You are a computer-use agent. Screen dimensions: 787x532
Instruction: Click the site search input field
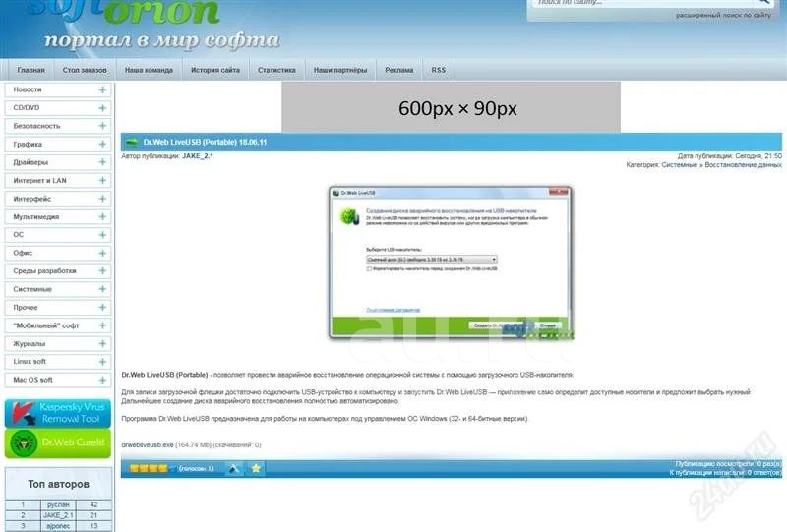pyautogui.click(x=643, y=3)
